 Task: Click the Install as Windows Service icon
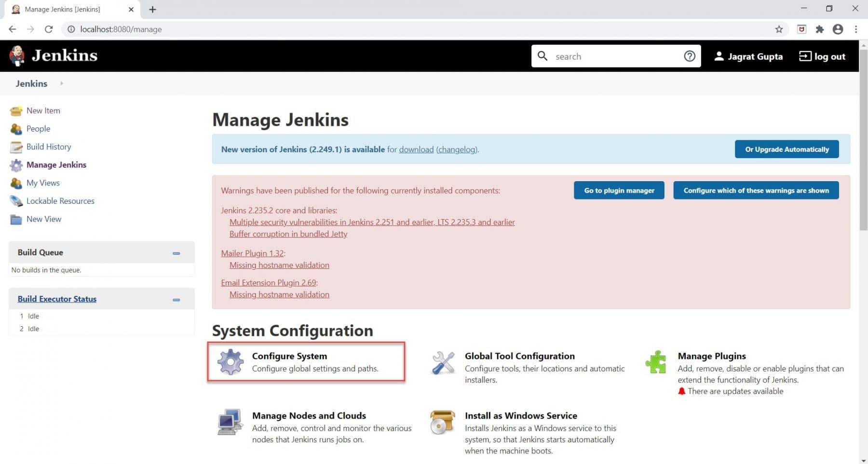443,422
